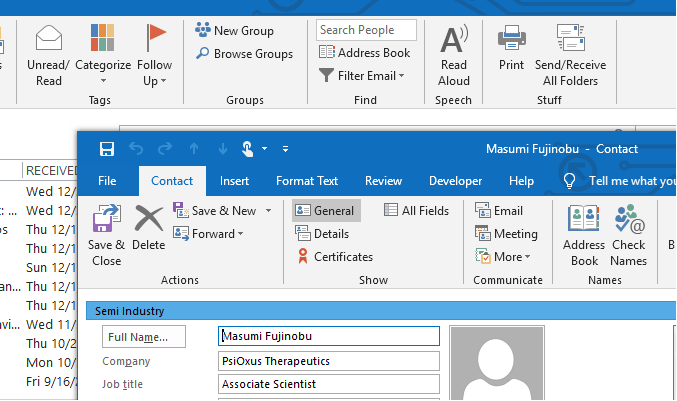Click the Print icon in main ribbon

(x=511, y=38)
